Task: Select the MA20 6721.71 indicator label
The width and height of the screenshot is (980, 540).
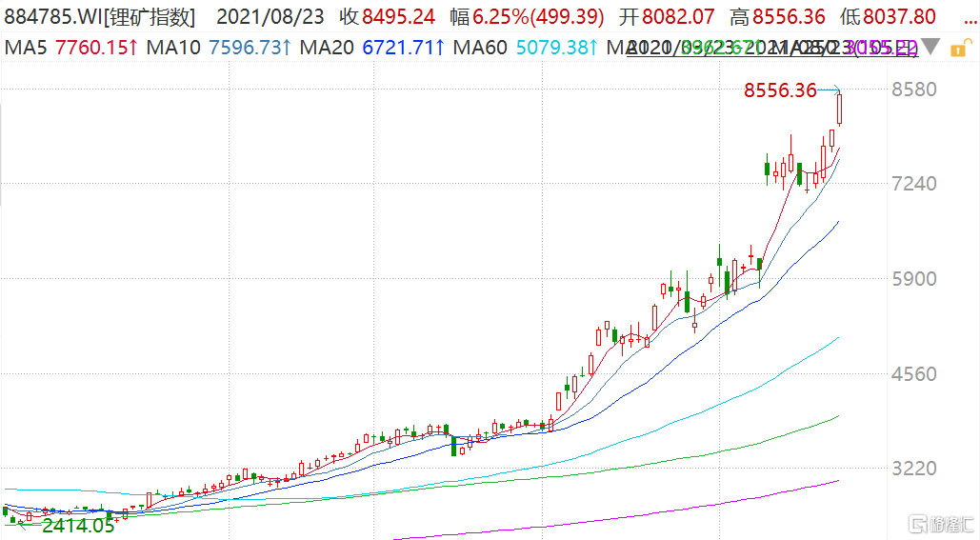Action: click(371, 48)
